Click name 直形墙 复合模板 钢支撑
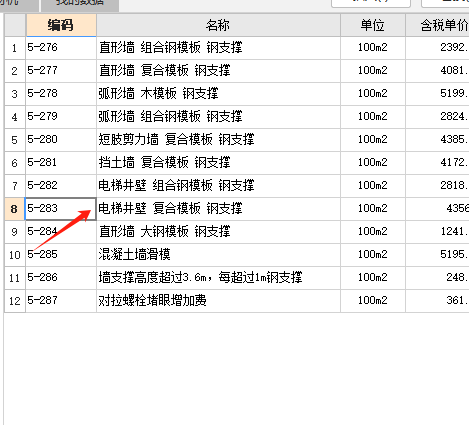 pyautogui.click(x=218, y=71)
